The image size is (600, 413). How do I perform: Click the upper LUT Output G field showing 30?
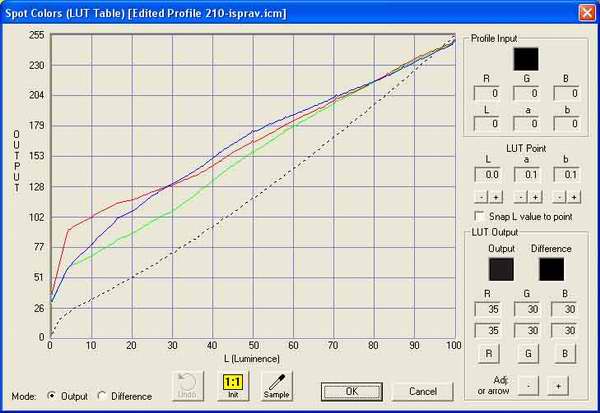(527, 309)
